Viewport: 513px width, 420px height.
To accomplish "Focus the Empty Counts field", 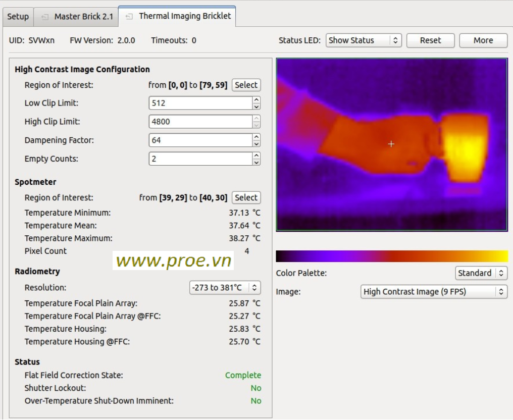I will point(200,159).
